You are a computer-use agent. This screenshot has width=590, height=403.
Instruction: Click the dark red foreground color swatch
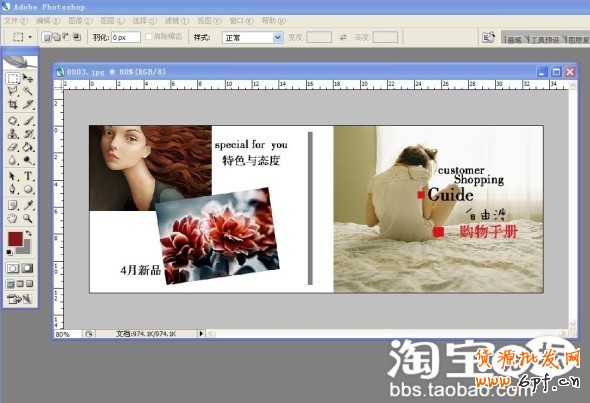pyautogui.click(x=15, y=239)
